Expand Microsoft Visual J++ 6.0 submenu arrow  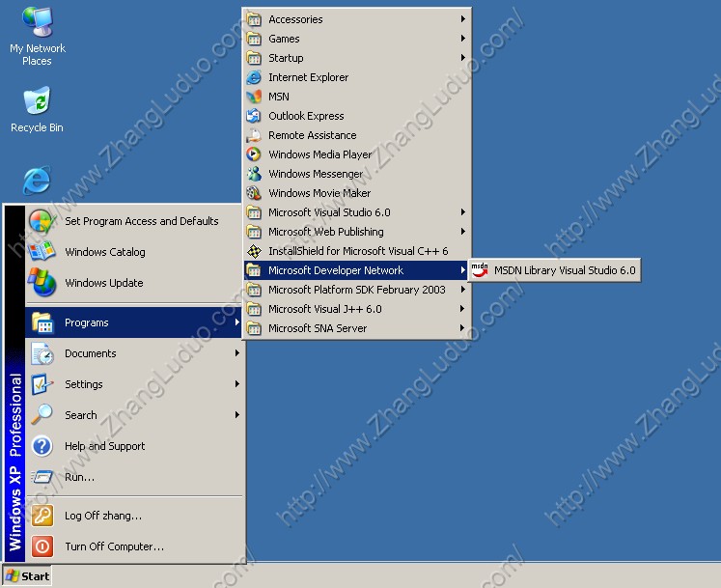tap(463, 309)
